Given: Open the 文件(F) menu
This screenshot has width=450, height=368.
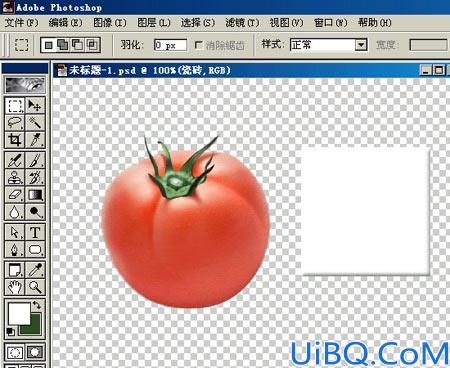Looking at the screenshot, I should click(21, 23).
